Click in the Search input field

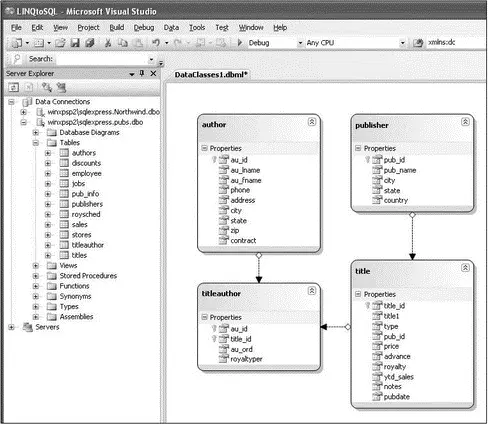(101, 59)
